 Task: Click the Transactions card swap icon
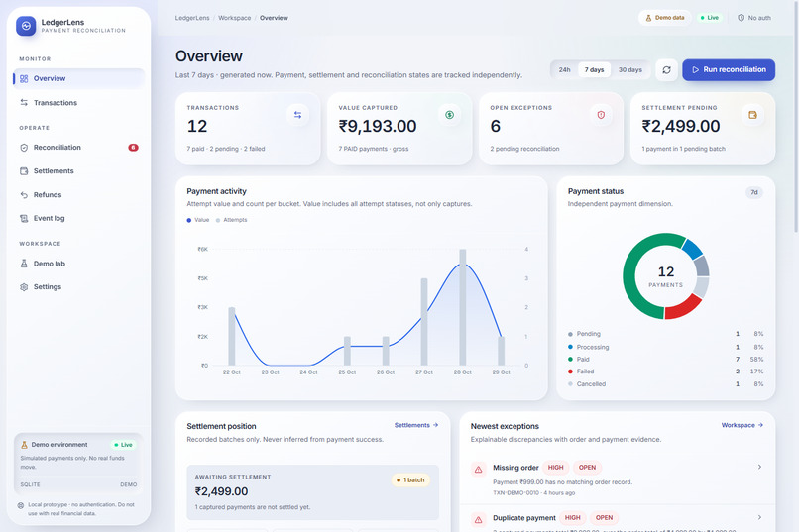[x=297, y=115]
